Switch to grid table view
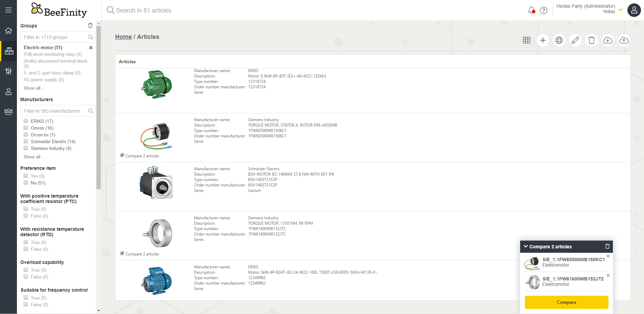The height and width of the screenshot is (314, 644). (x=527, y=40)
